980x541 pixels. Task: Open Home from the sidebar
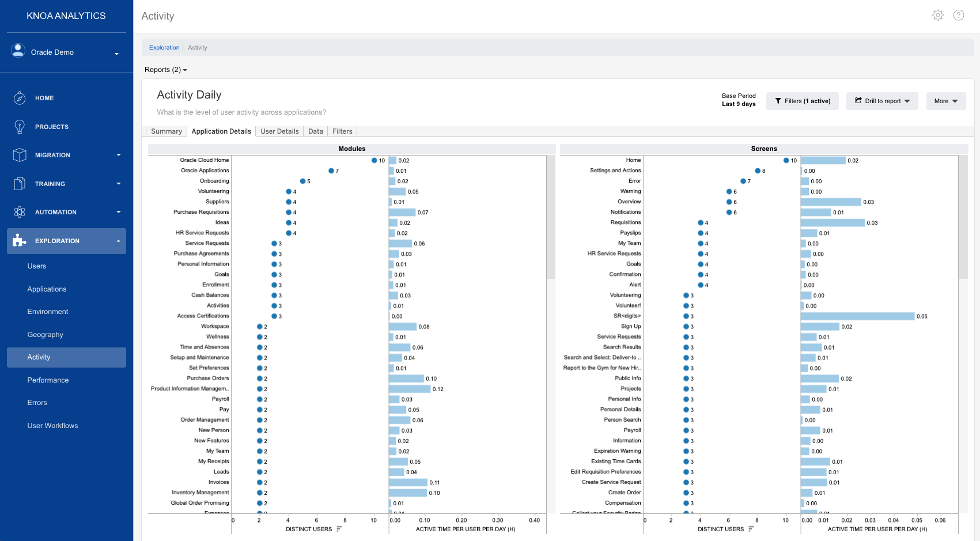pos(20,98)
